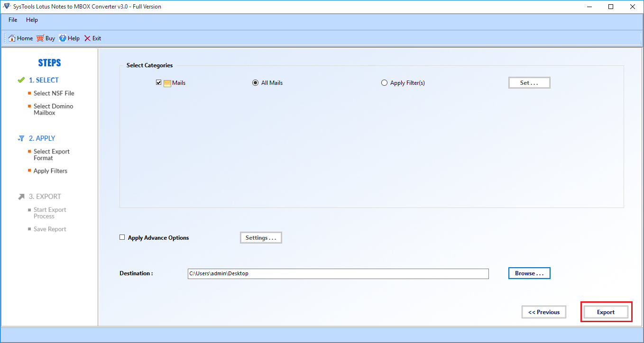Click the '3. EXPORT' heading

pyautogui.click(x=45, y=197)
